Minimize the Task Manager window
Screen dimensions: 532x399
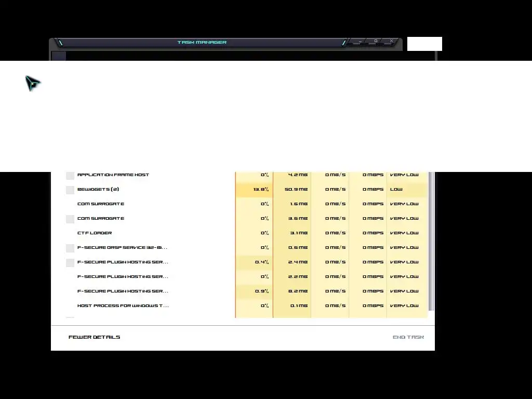point(360,42)
